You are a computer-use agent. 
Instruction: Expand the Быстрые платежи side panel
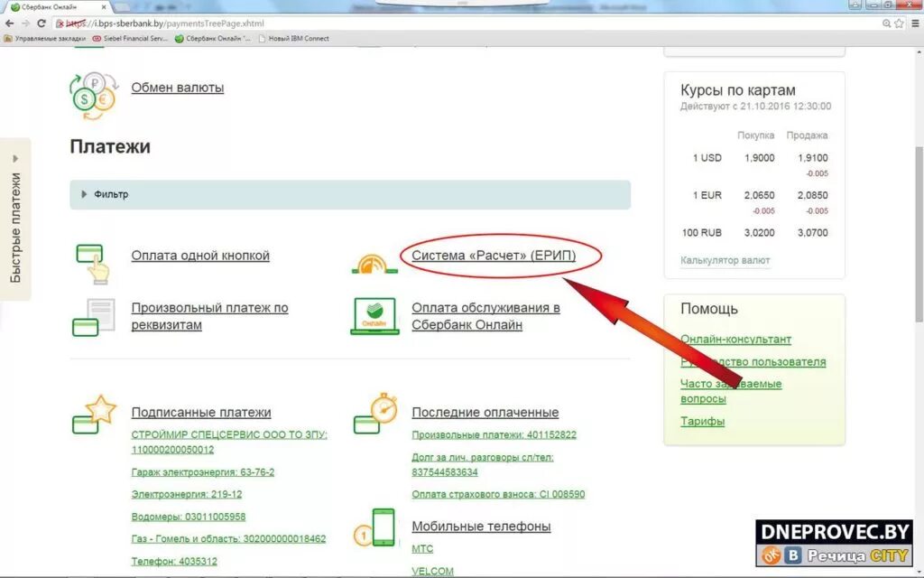point(15,219)
